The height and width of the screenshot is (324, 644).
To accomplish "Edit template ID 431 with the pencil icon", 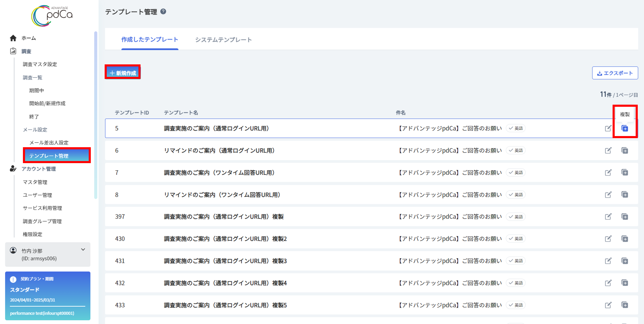I will point(608,261).
